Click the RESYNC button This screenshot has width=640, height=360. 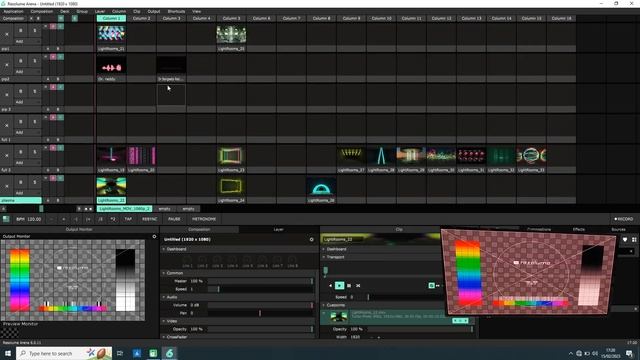click(x=149, y=219)
